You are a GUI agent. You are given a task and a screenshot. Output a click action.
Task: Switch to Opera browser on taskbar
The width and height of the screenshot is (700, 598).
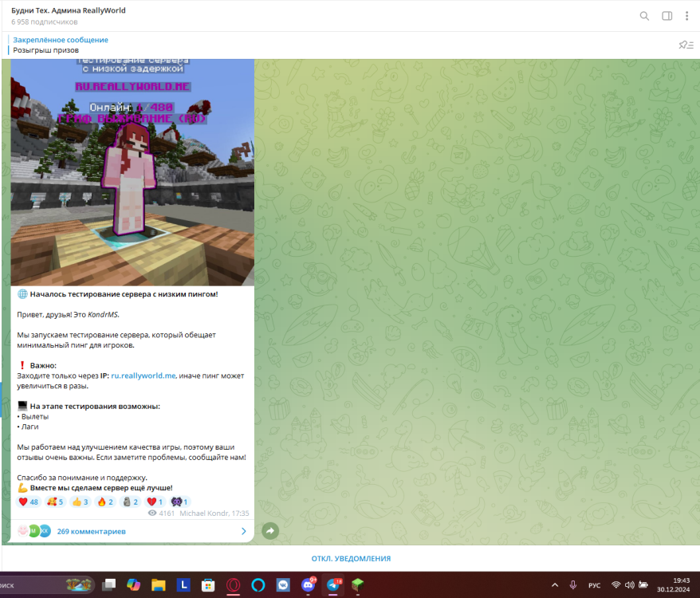(x=233, y=584)
